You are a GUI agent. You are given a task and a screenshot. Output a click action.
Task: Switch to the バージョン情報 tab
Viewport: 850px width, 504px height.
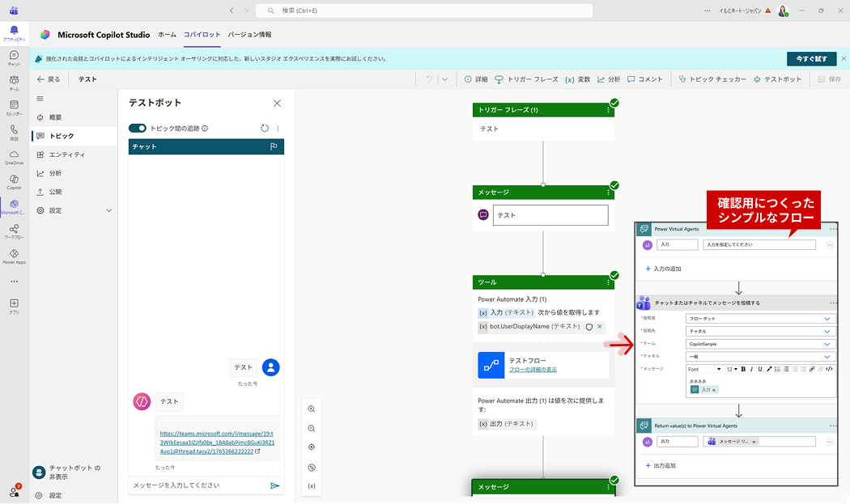coord(249,35)
